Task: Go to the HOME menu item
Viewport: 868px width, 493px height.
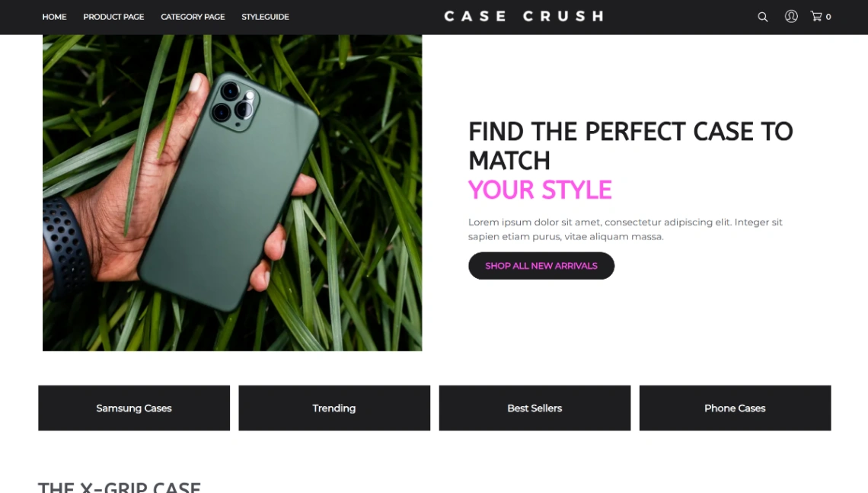Action: (x=54, y=17)
